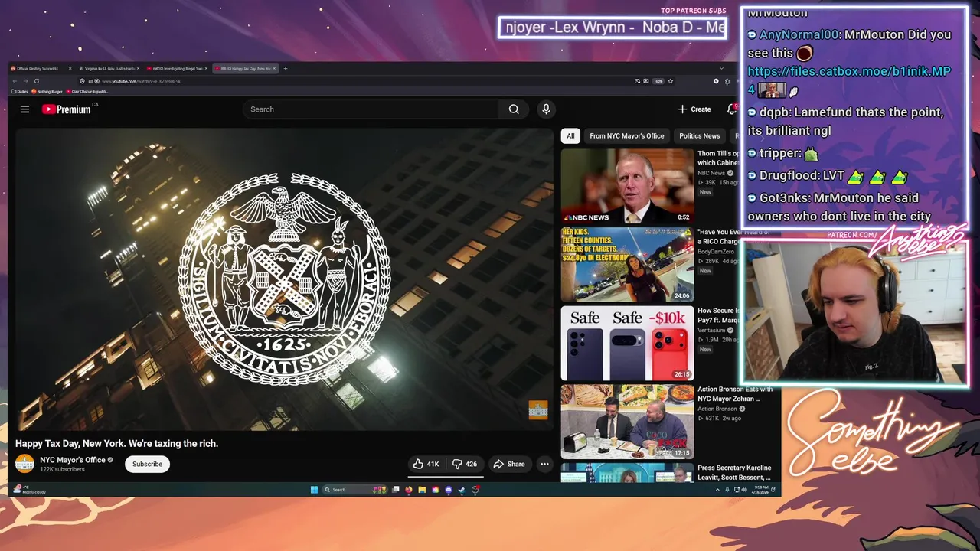Click the taskbar clock showing 9:18 AM
This screenshot has height=551, width=980.
tap(761, 490)
